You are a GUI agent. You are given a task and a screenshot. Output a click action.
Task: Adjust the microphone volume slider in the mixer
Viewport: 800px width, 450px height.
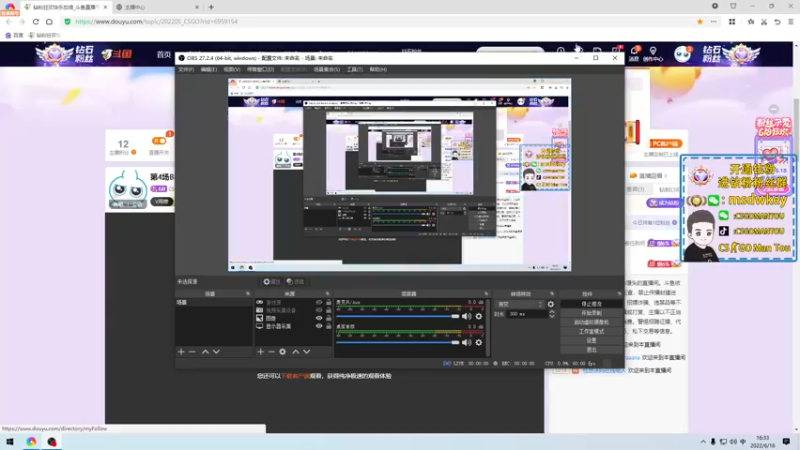pos(398,316)
